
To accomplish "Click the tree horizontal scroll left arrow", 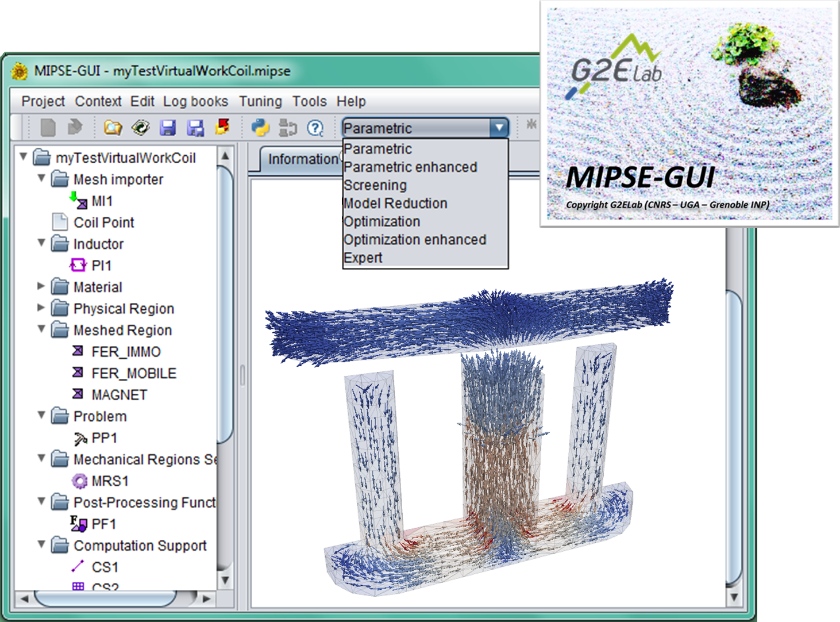I will coord(24,599).
